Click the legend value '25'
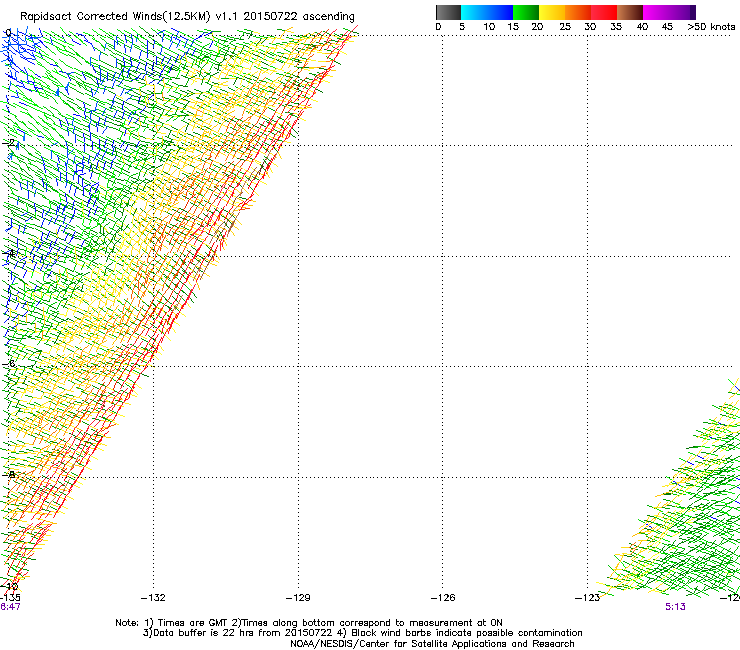 point(565,27)
